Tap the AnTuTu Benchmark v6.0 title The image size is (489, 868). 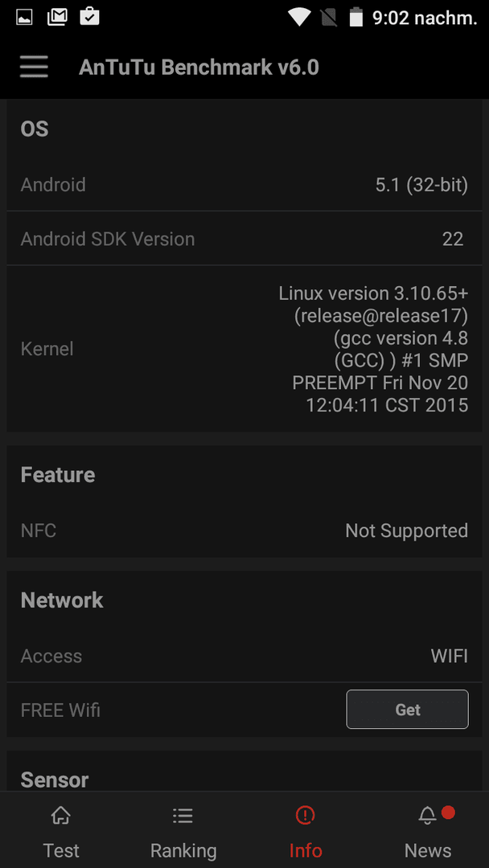(x=199, y=68)
